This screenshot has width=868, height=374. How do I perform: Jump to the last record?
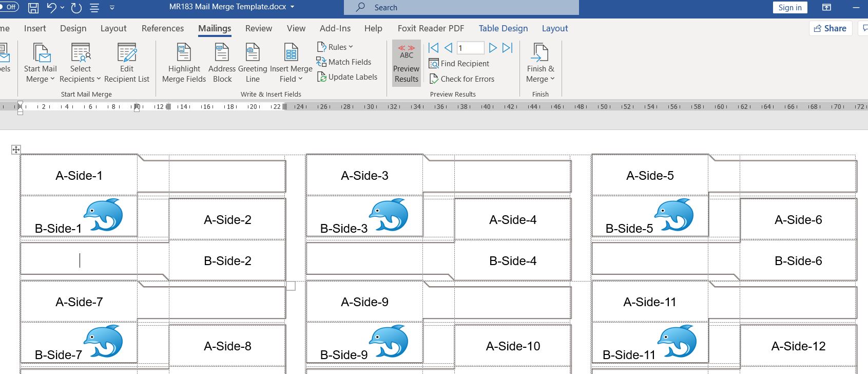(508, 48)
